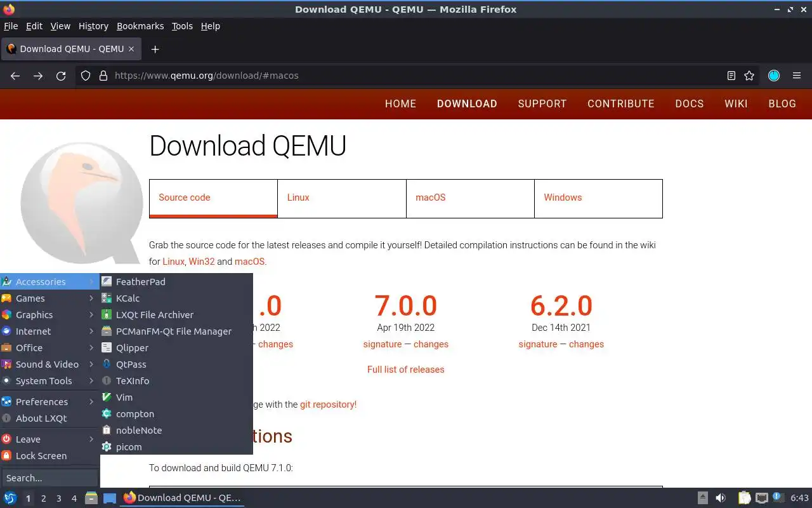Launch FeatherPad from Accessories
The width and height of the screenshot is (812, 508).
(x=176, y=282)
